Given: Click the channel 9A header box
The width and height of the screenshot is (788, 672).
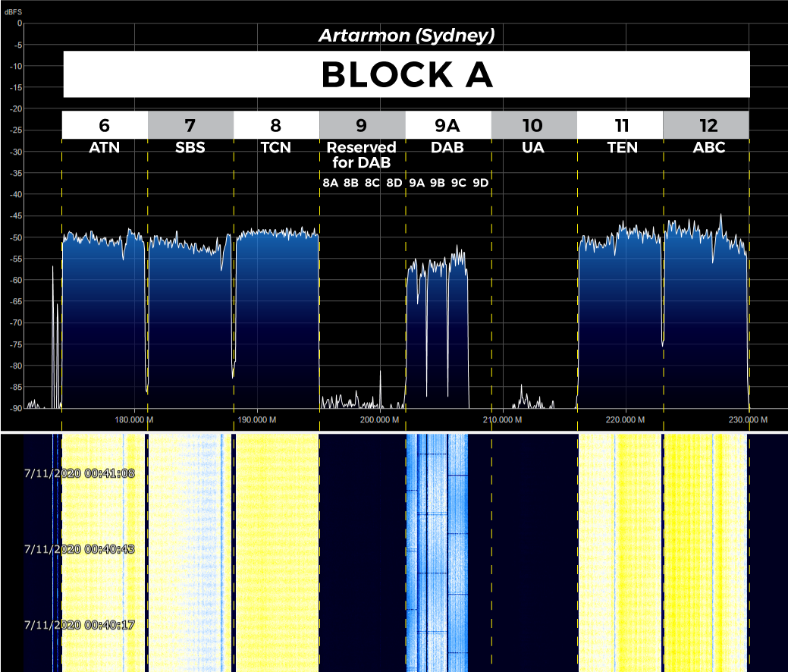Looking at the screenshot, I should tap(447, 125).
